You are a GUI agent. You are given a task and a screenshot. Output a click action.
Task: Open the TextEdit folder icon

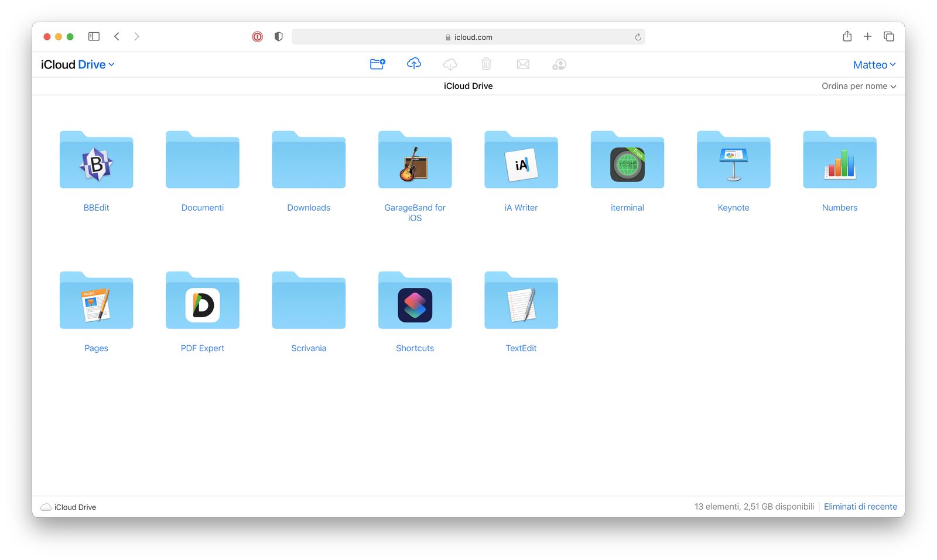tap(521, 300)
